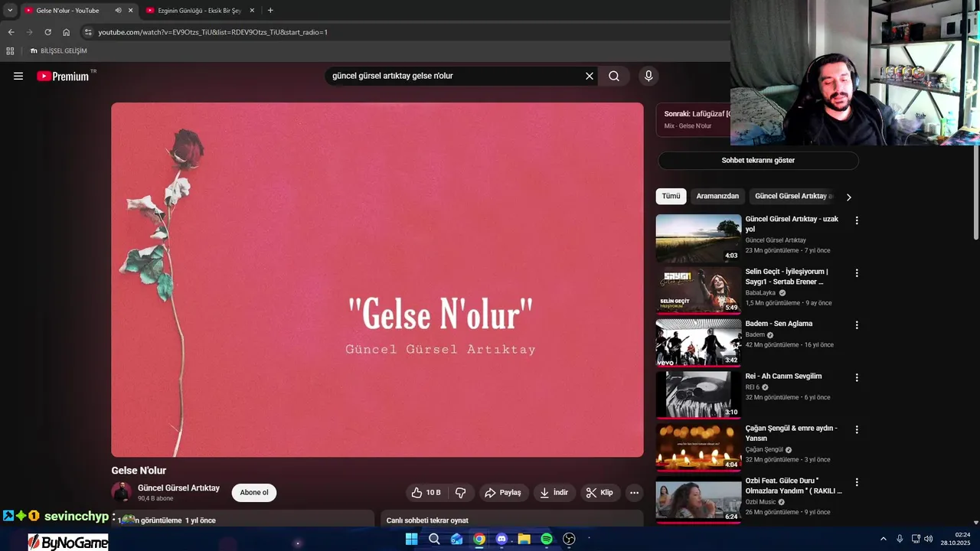Select the Güncel Gürsel Artıktay filter chip

coord(793,196)
